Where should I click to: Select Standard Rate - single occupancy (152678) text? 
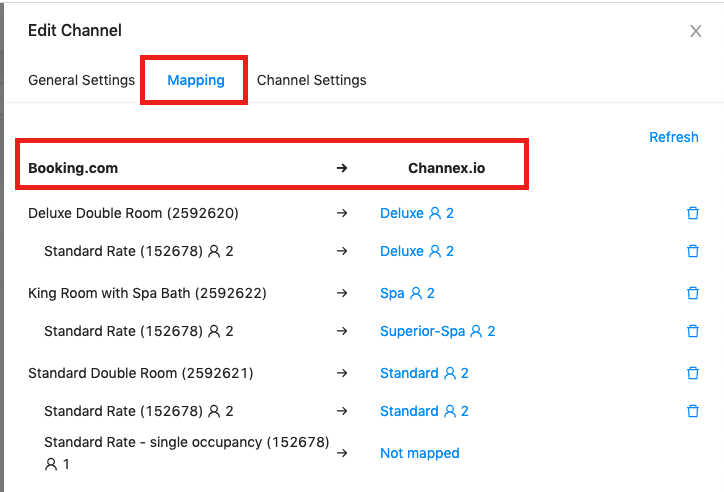click(x=187, y=442)
